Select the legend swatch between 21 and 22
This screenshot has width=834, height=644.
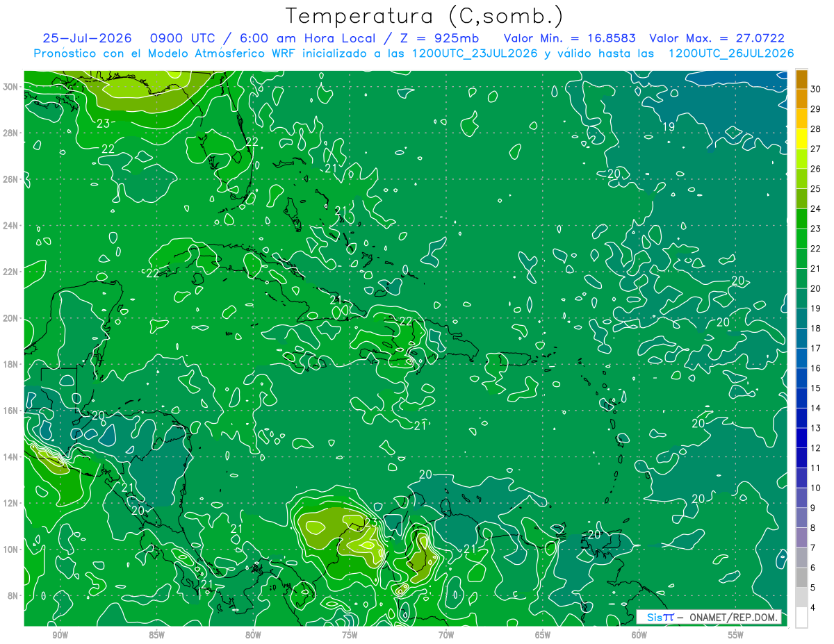coord(801,258)
